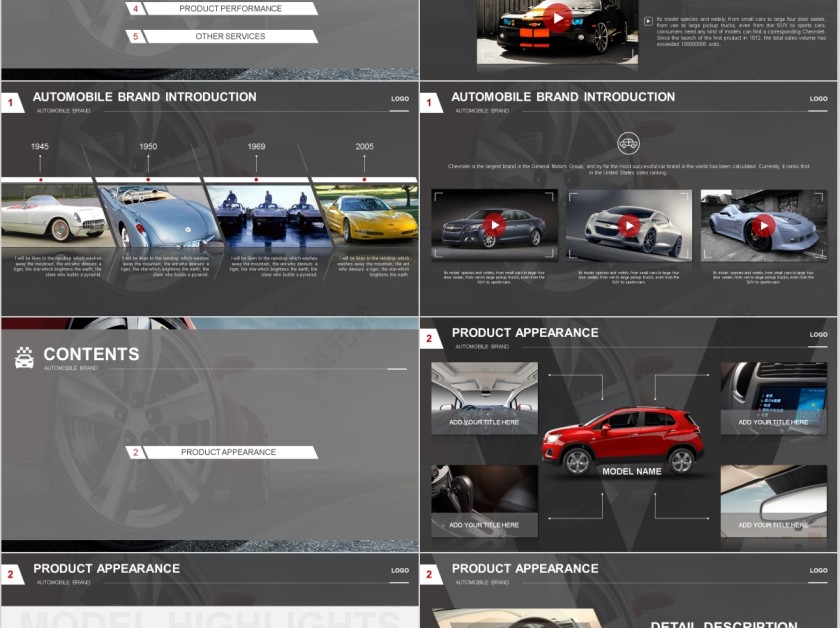Open the PRODUCT PERFORMANCE menu item
This screenshot has height=628, width=840.
(x=230, y=8)
